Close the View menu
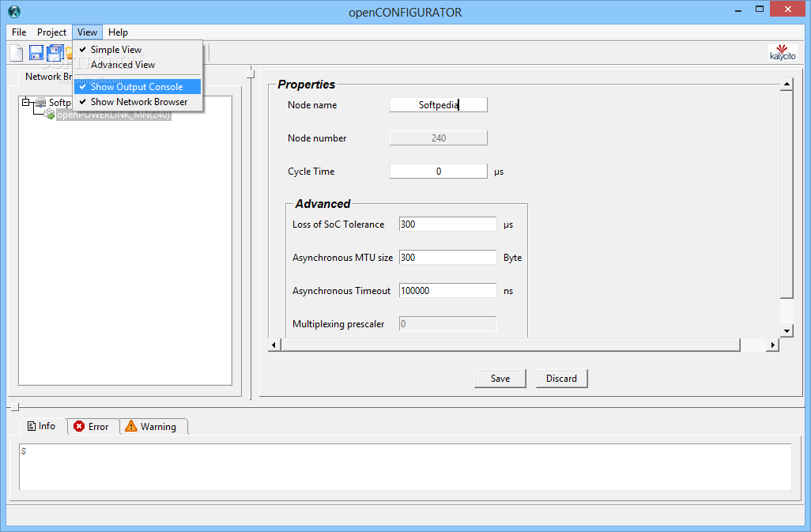 88,32
